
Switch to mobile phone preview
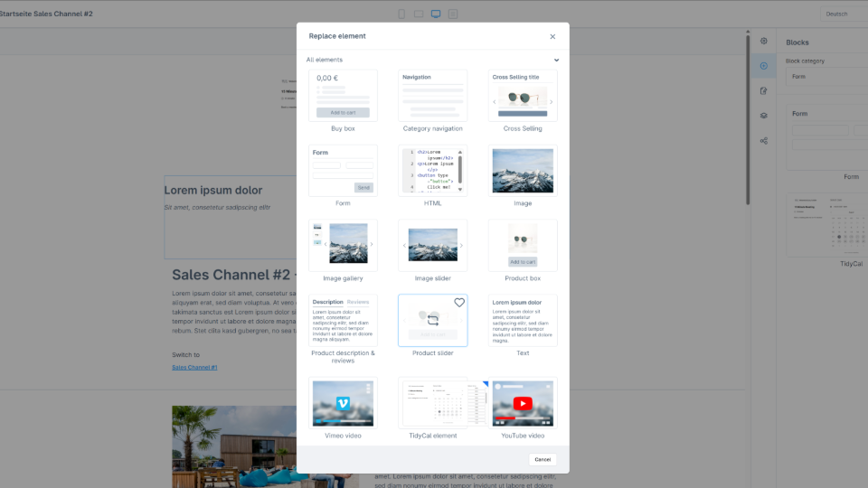coord(401,14)
